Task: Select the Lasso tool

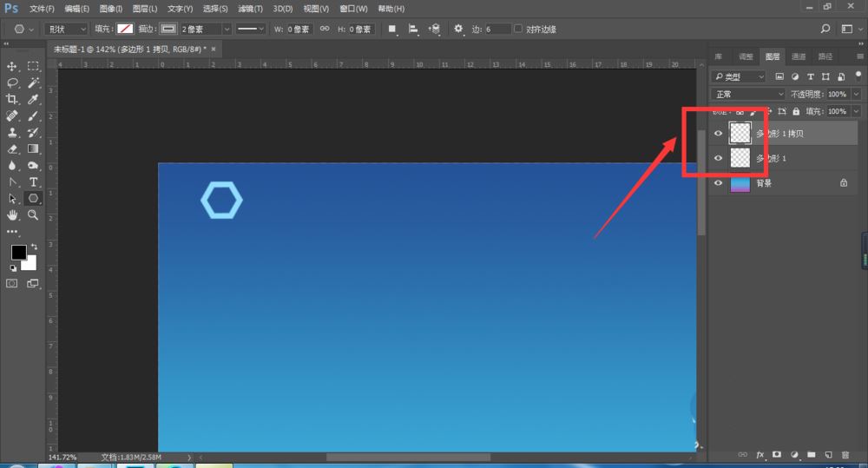Action: (x=11, y=83)
